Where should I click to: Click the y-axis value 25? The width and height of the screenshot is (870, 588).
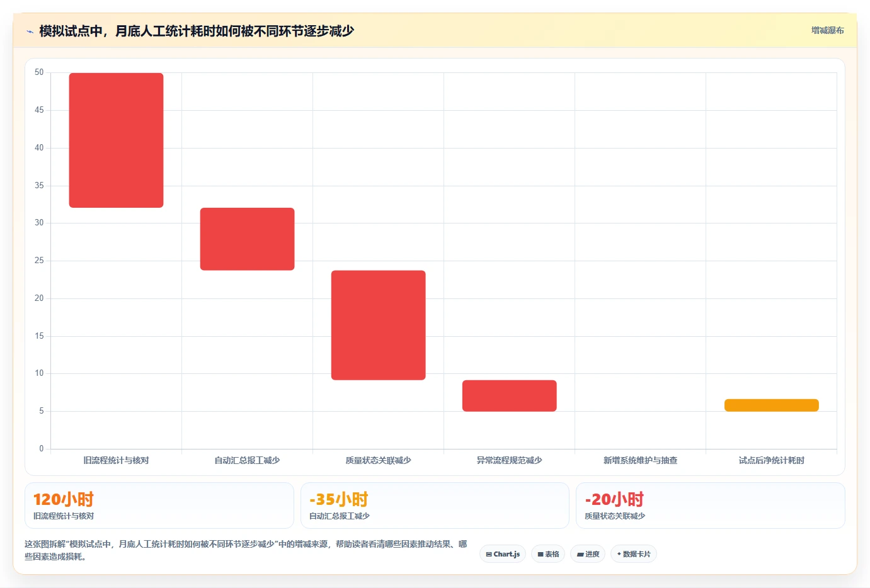pyautogui.click(x=39, y=261)
